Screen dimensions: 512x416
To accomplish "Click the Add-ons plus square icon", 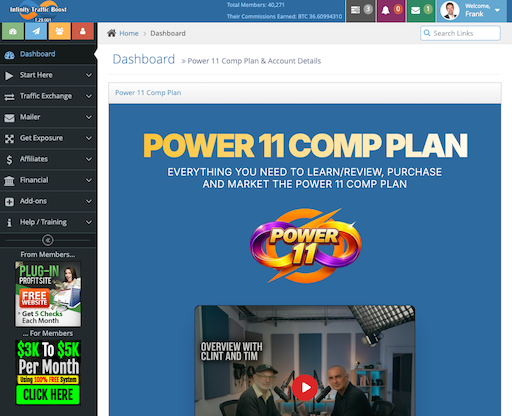I will point(9,202).
